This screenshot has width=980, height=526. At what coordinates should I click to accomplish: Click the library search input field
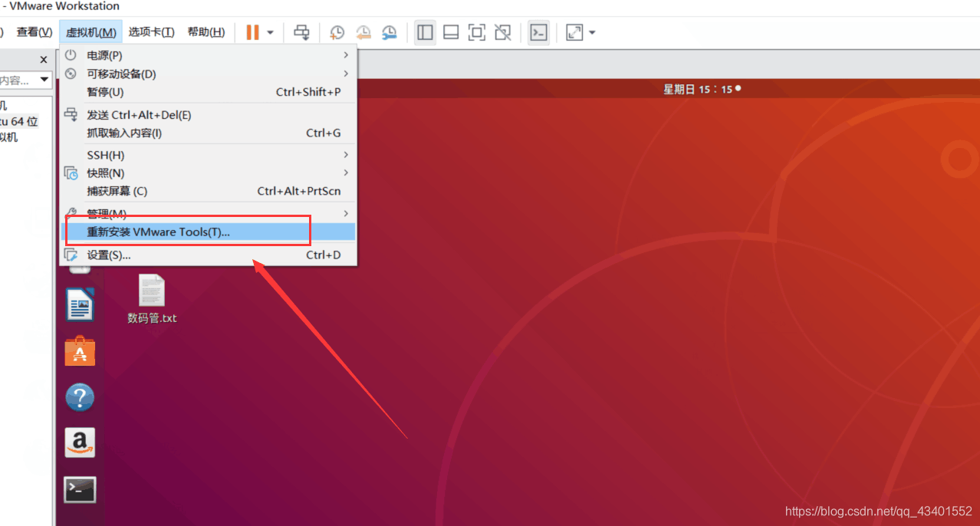pos(17,80)
